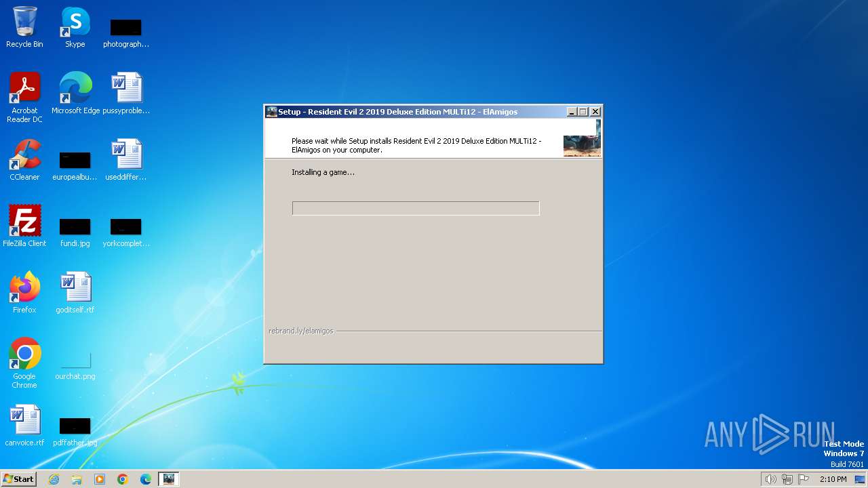Select the canvoice.rtf document icon
Screen dimensions: 868x488
[24, 426]
